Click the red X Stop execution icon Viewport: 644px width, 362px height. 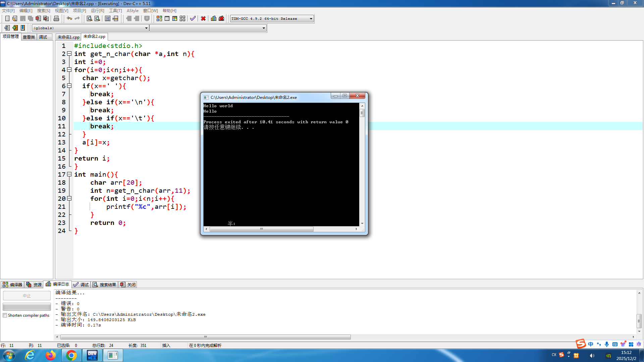(x=203, y=18)
